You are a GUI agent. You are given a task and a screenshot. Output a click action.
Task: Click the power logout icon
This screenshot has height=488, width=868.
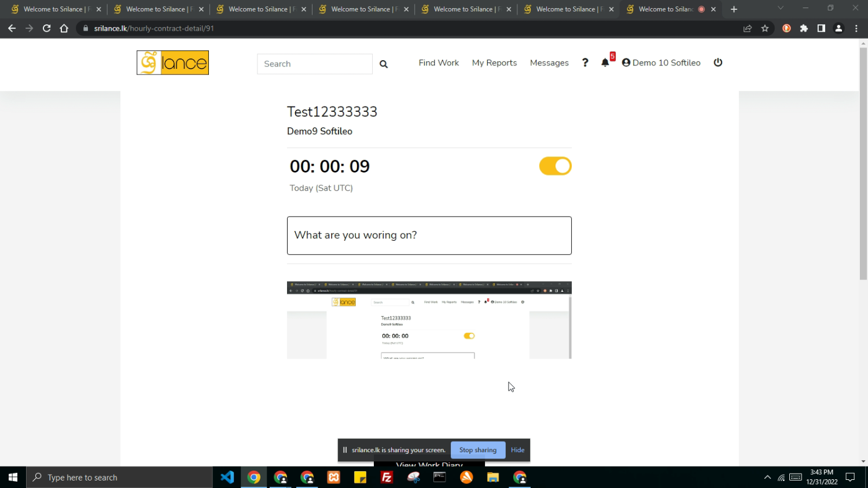point(718,63)
